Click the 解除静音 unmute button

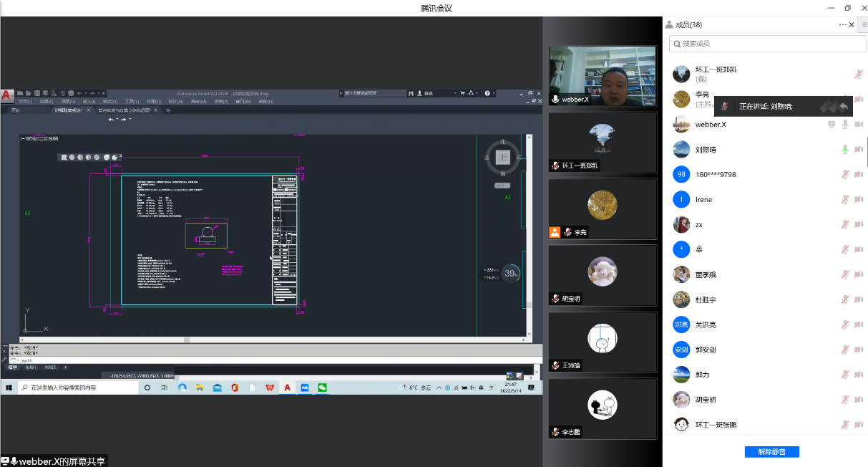pos(771,452)
